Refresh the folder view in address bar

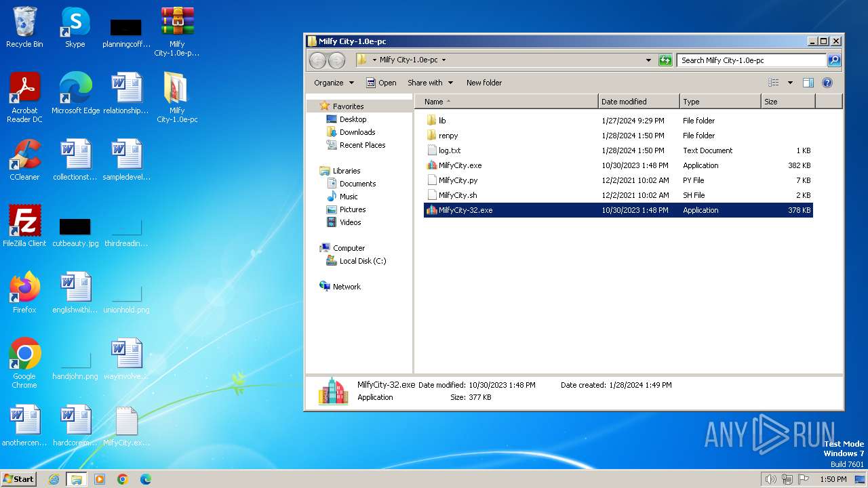point(665,60)
